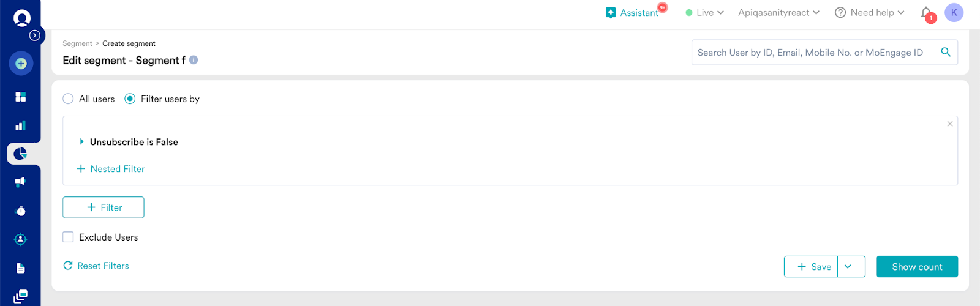
Task: Expand the sidebar with the arrow icon
Action: tap(35, 35)
